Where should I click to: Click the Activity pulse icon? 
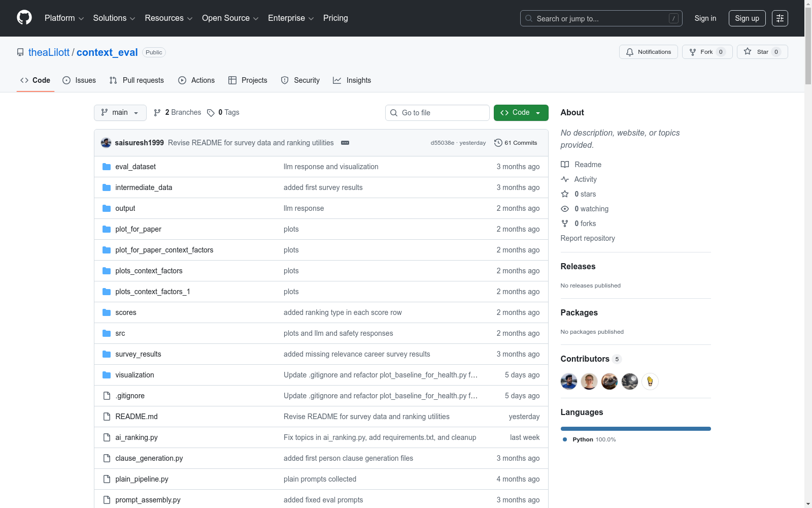pyautogui.click(x=565, y=179)
